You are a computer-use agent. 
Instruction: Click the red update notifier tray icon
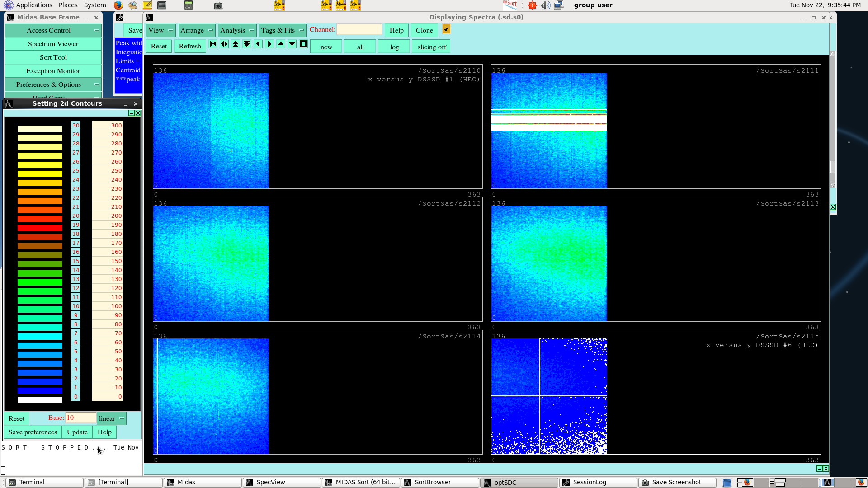coord(533,5)
